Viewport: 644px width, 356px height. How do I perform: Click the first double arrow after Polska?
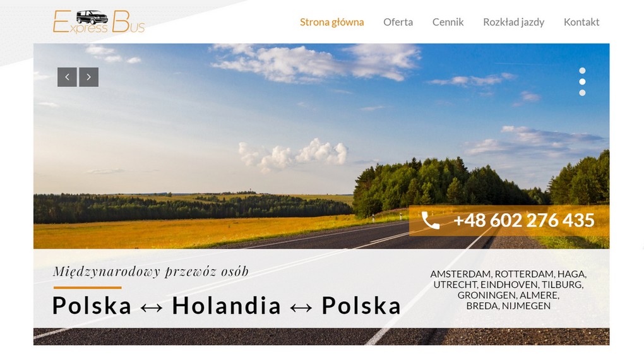(152, 307)
